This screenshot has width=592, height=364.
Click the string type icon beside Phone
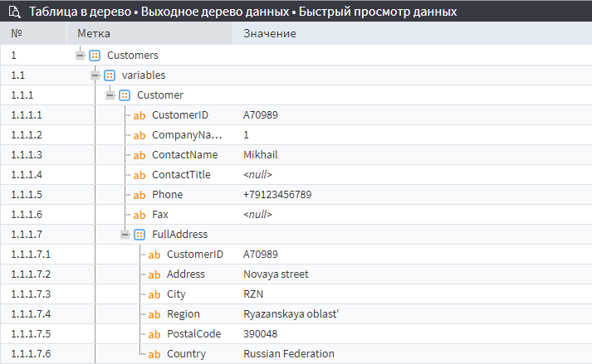(139, 195)
